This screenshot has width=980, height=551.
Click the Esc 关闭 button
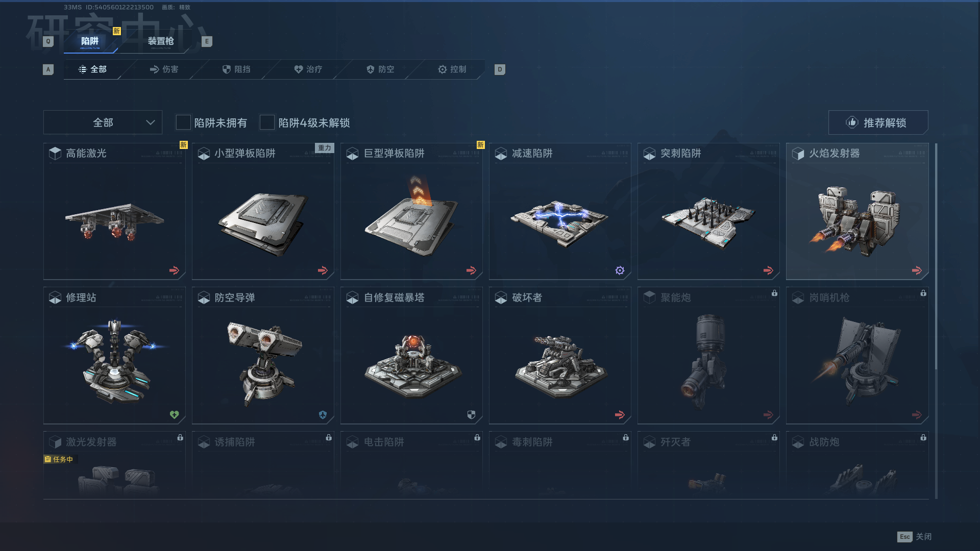[x=914, y=537]
